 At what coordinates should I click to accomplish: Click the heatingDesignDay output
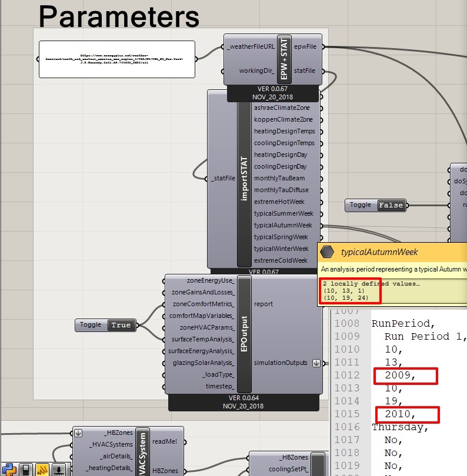coord(281,155)
